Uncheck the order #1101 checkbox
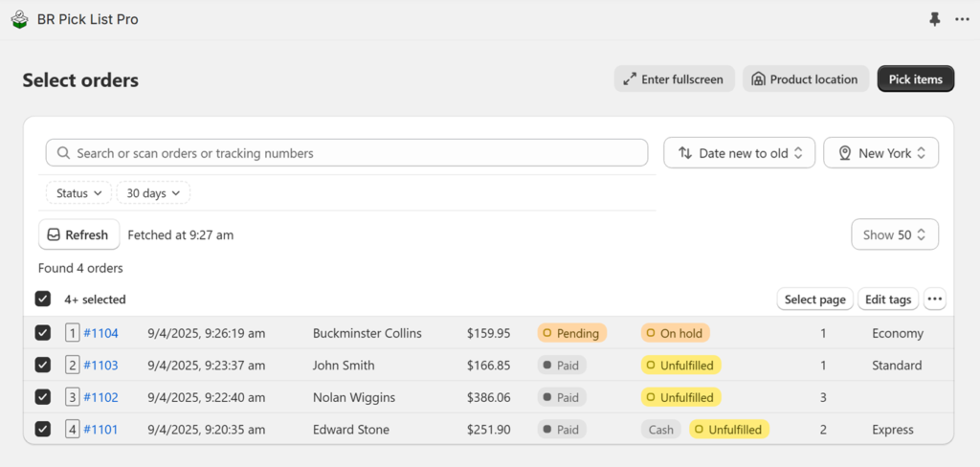Image resolution: width=980 pixels, height=467 pixels. (42, 430)
